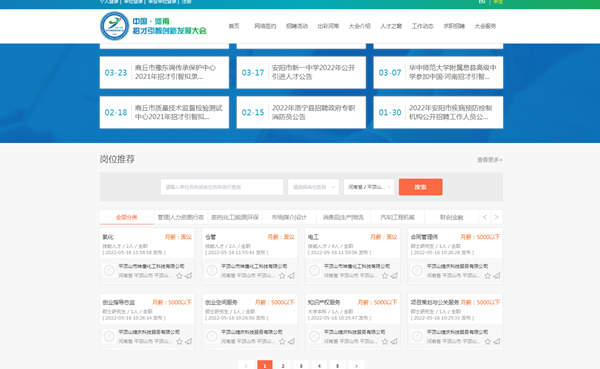Star the 合同管理师 job card
This screenshot has height=369, width=600.
click(488, 276)
